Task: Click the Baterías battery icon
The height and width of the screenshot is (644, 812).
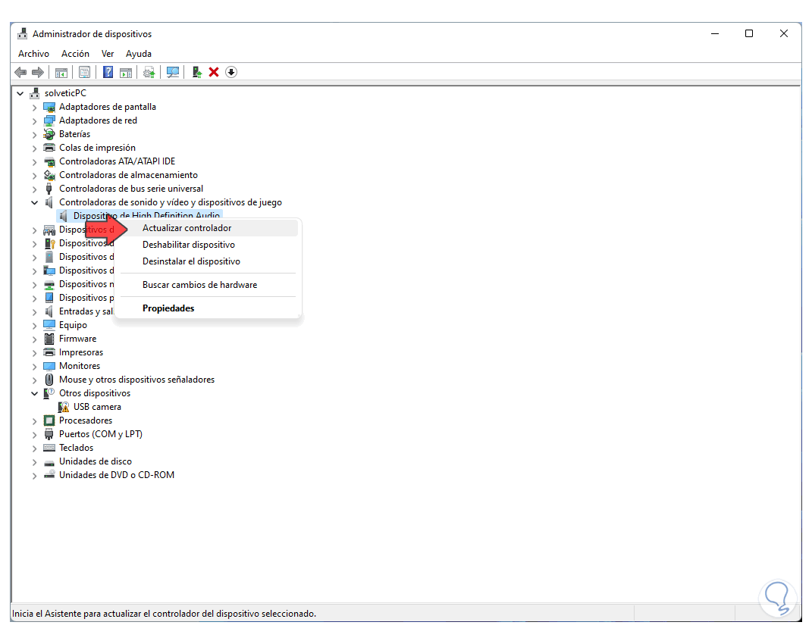Action: (49, 134)
